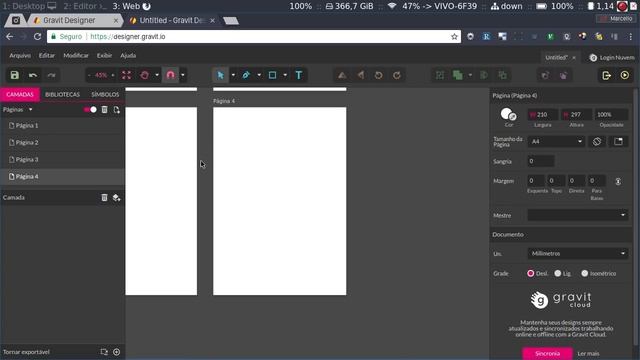Image resolution: width=640 pixels, height=360 pixels.
Task: Click the flip horizontal triangle icon
Action: click(x=361, y=75)
